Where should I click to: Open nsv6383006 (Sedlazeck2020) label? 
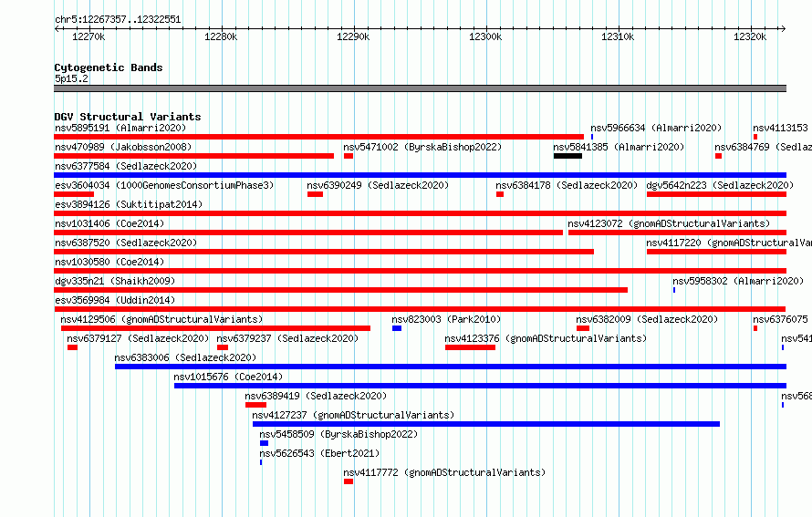[x=185, y=357]
